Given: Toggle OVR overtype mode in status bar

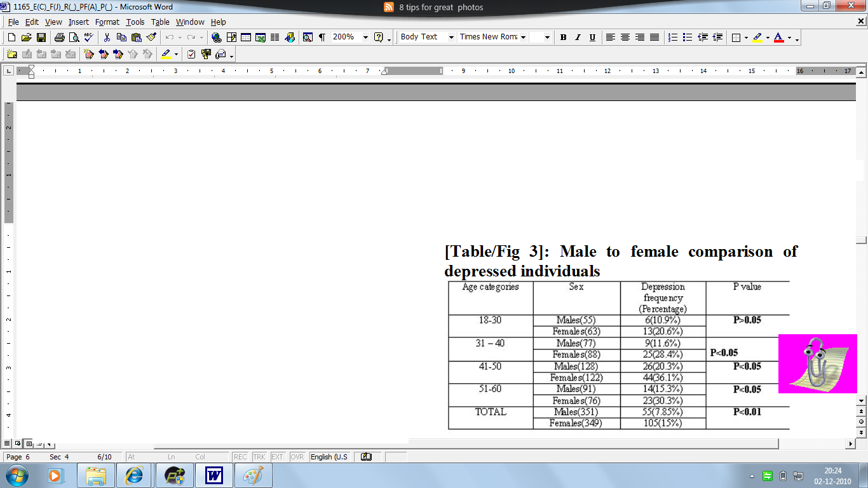Looking at the screenshot, I should point(297,457).
